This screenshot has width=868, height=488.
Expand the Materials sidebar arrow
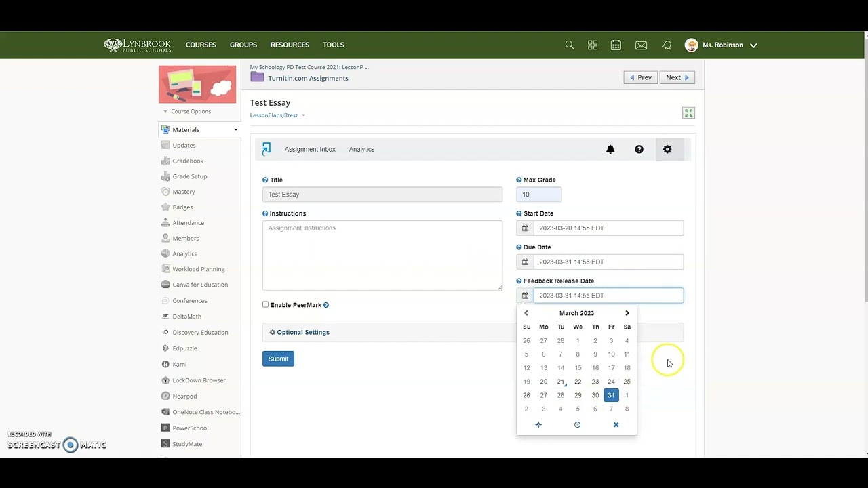pos(236,129)
